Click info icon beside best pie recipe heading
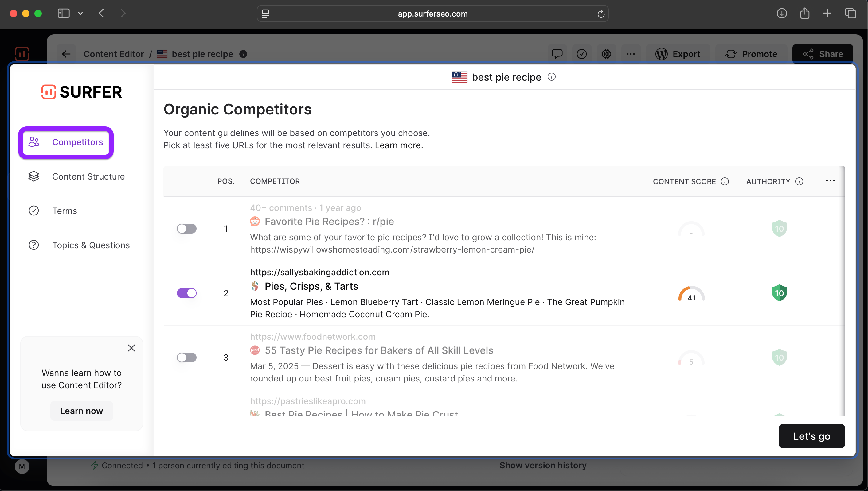Screen dimensions: 868x491 pos(551,77)
